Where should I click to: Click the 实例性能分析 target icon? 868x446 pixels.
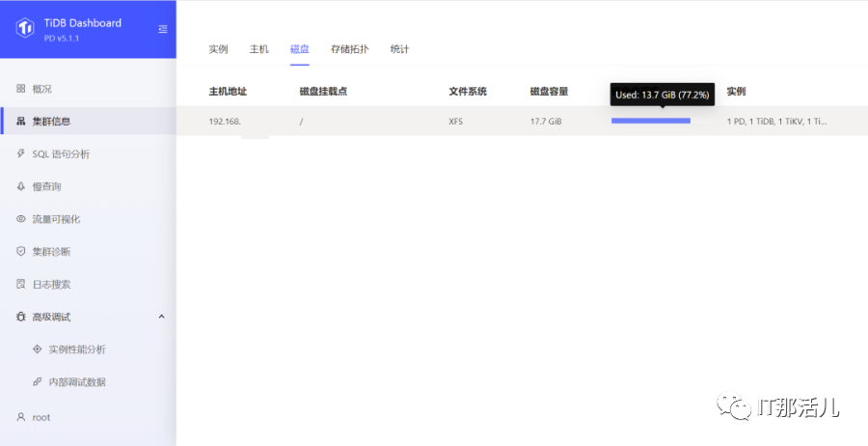[x=37, y=349]
